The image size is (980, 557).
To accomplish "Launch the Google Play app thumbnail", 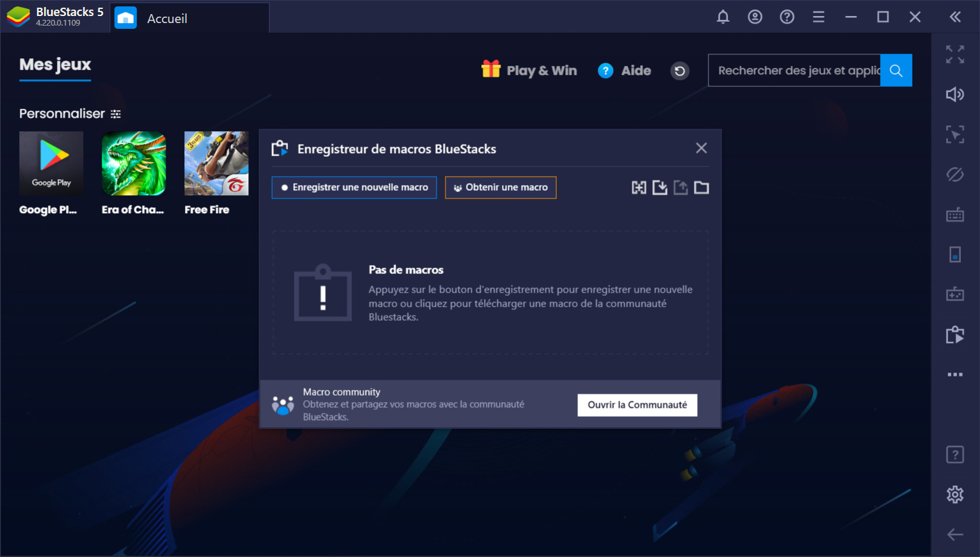I will 51,163.
